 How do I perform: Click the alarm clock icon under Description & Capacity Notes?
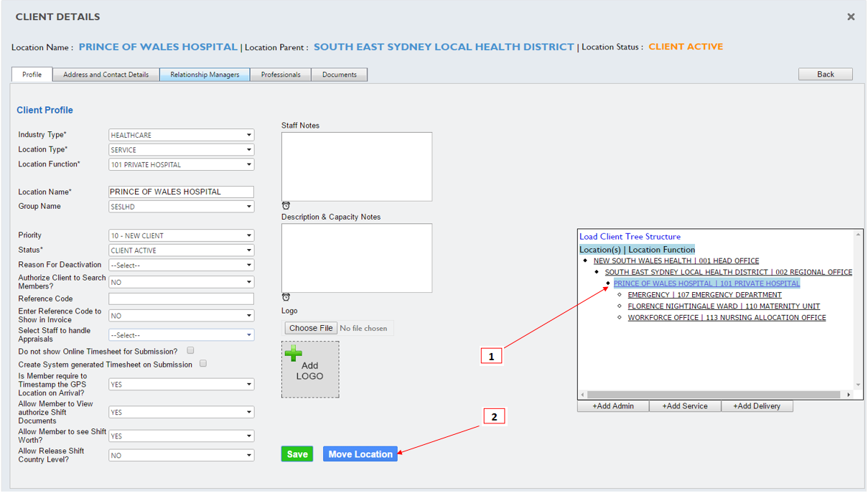(x=286, y=297)
